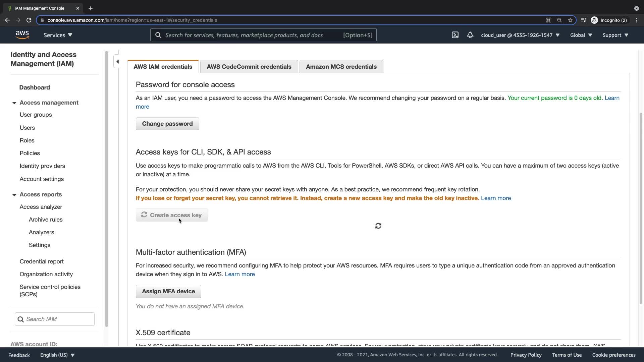Click the page vertical scrollbar
The width and height of the screenshot is (644, 362).
641,208
